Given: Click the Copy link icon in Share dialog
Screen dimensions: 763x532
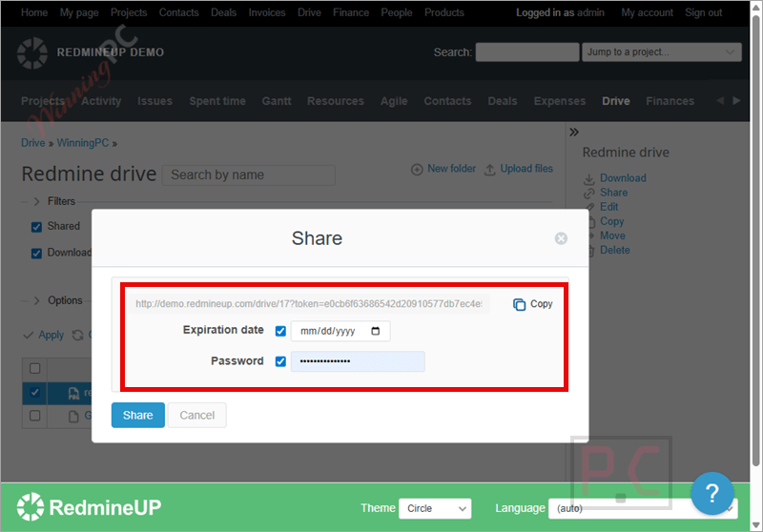Looking at the screenshot, I should coord(519,304).
